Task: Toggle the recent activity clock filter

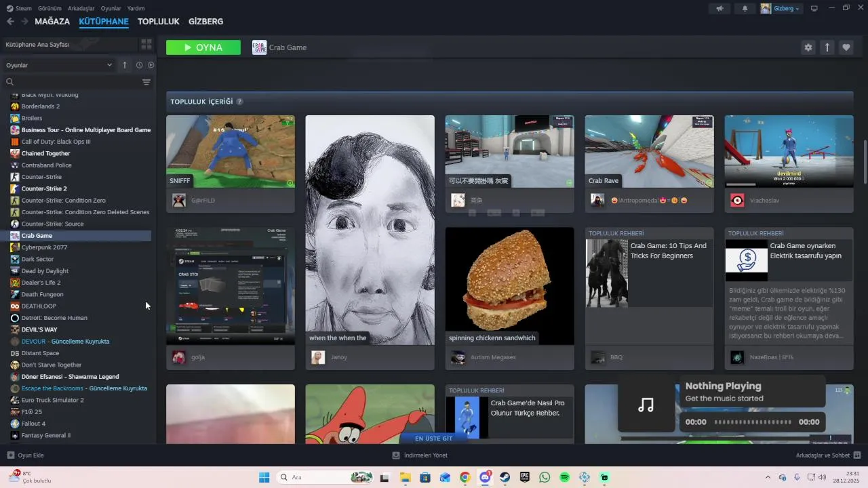Action: tap(139, 65)
